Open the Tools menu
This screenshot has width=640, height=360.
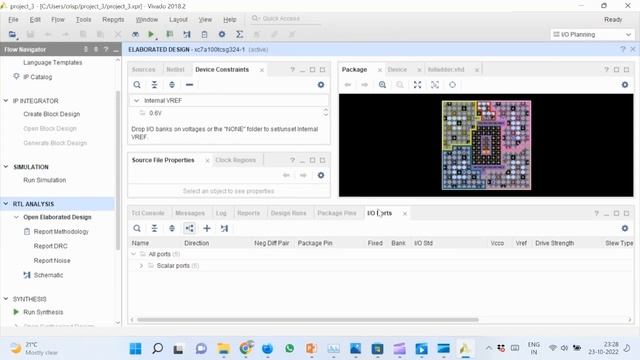pyautogui.click(x=83, y=20)
